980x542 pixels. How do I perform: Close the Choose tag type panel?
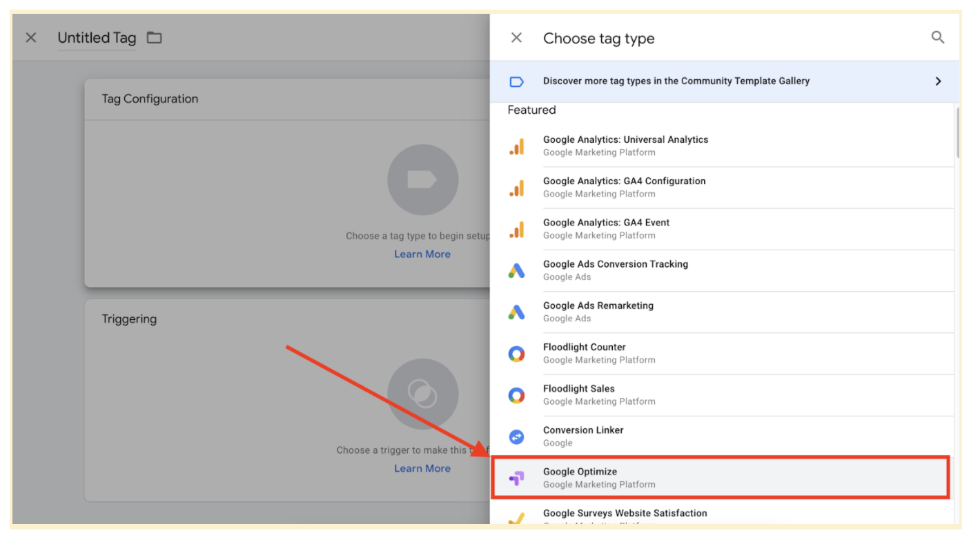[517, 38]
